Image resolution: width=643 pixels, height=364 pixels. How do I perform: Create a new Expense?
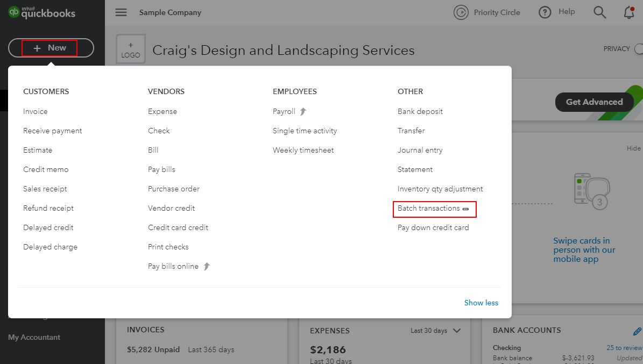pyautogui.click(x=162, y=111)
